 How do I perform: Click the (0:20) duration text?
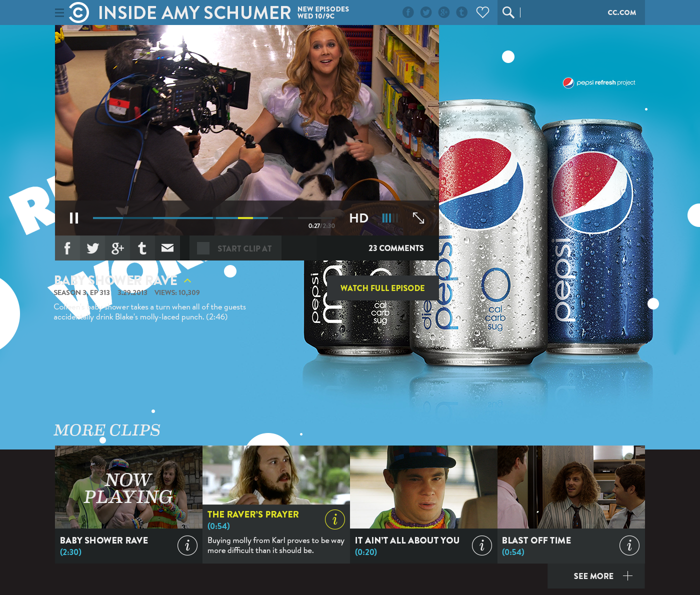[x=366, y=552]
